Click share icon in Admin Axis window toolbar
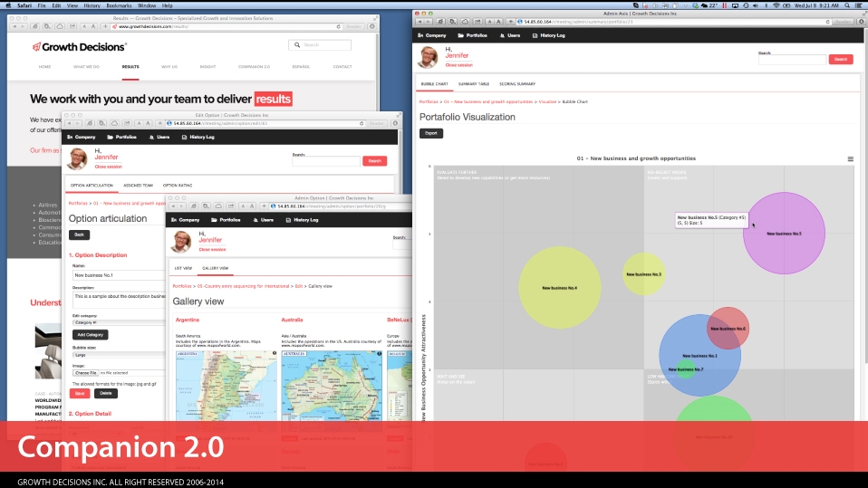The image size is (868, 488). [x=477, y=22]
